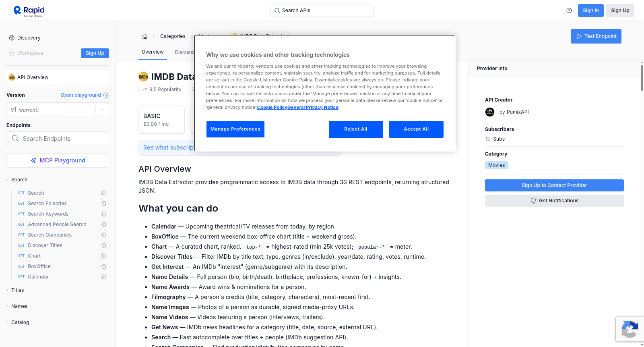Go to home via breadcrumb house icon
The width and height of the screenshot is (644, 347).
pyautogui.click(x=145, y=36)
